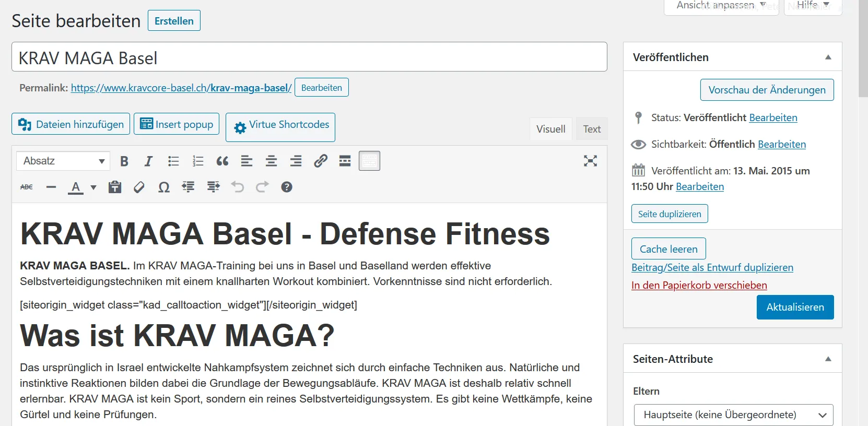Open the Eltern parent page dropdown
868x426 pixels.
[733, 415]
